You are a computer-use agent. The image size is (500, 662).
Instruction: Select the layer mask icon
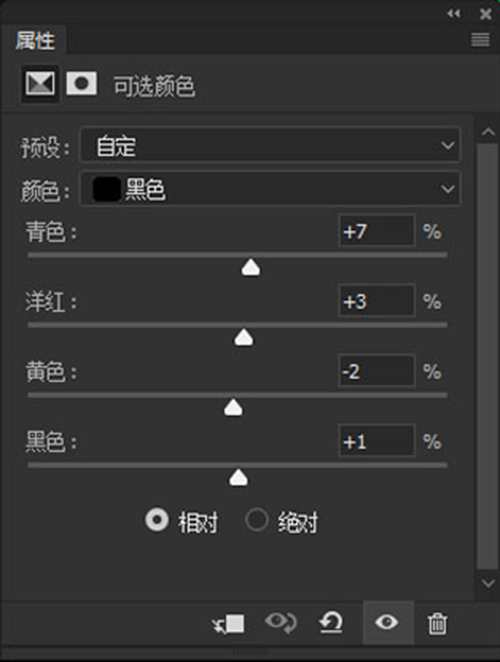tap(82, 83)
